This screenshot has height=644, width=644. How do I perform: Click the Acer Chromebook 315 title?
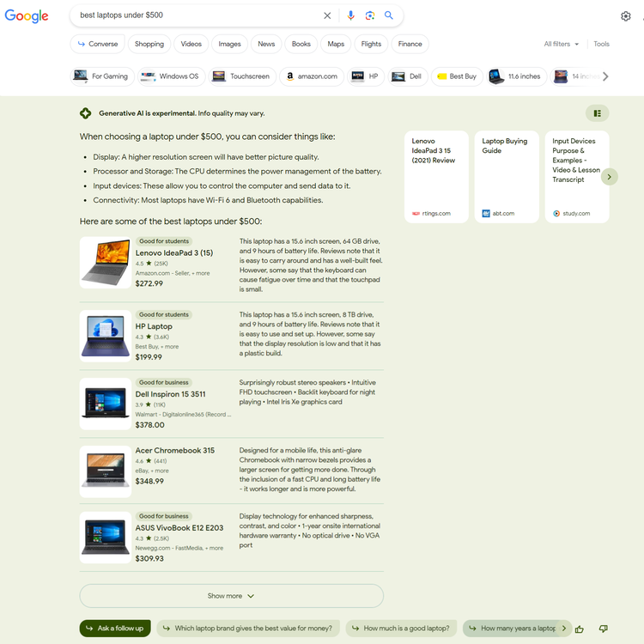175,451
